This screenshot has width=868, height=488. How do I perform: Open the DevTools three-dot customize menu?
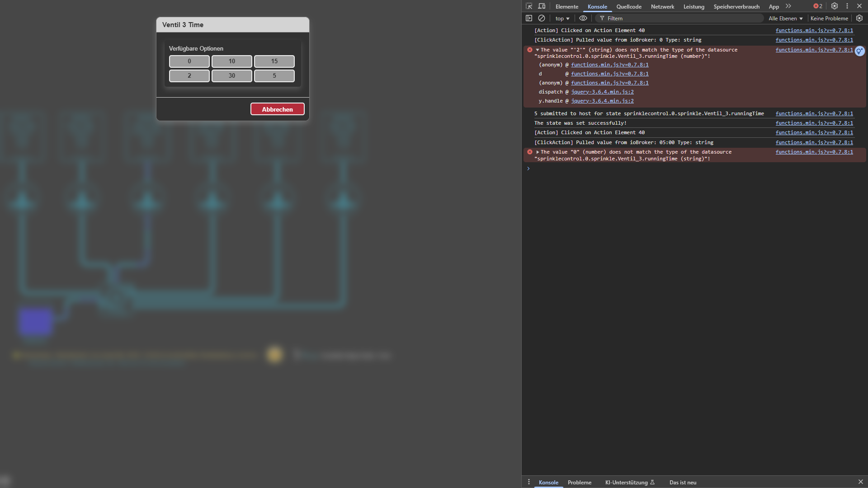[847, 6]
